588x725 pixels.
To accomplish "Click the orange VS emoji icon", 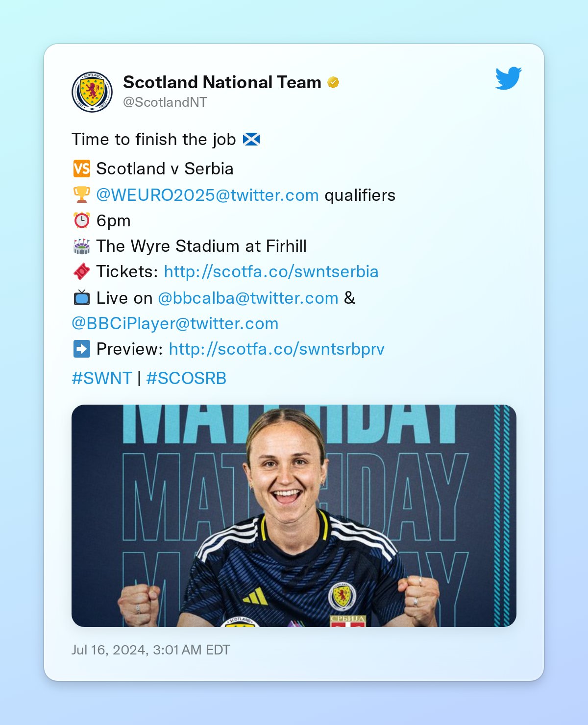I will [82, 169].
